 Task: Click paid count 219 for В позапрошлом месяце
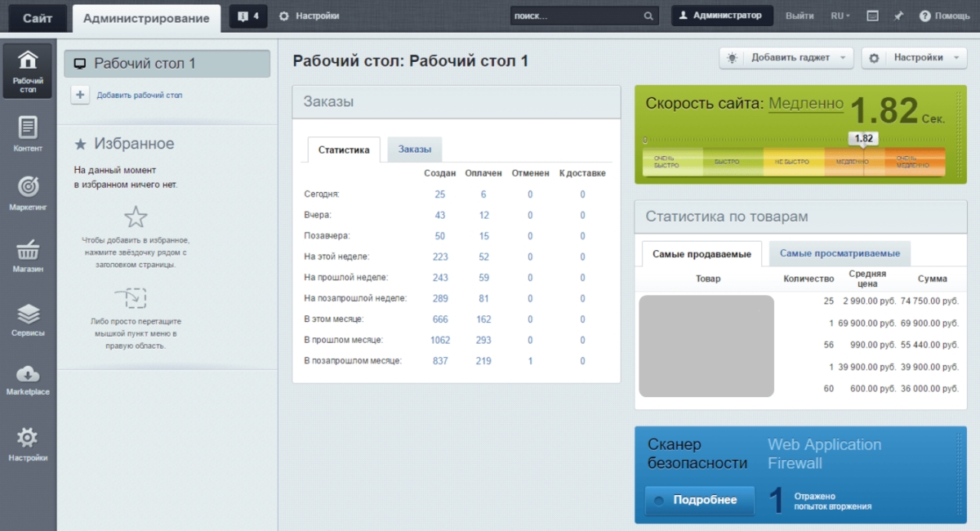click(x=483, y=361)
